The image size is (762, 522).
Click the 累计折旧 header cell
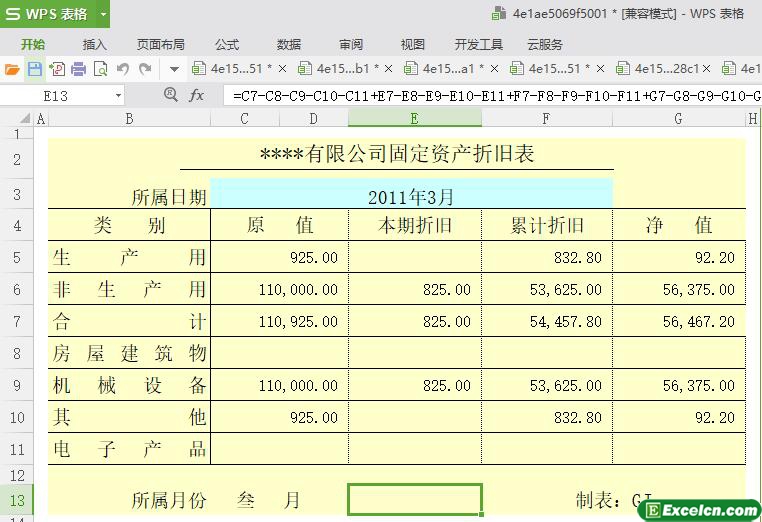click(x=547, y=225)
